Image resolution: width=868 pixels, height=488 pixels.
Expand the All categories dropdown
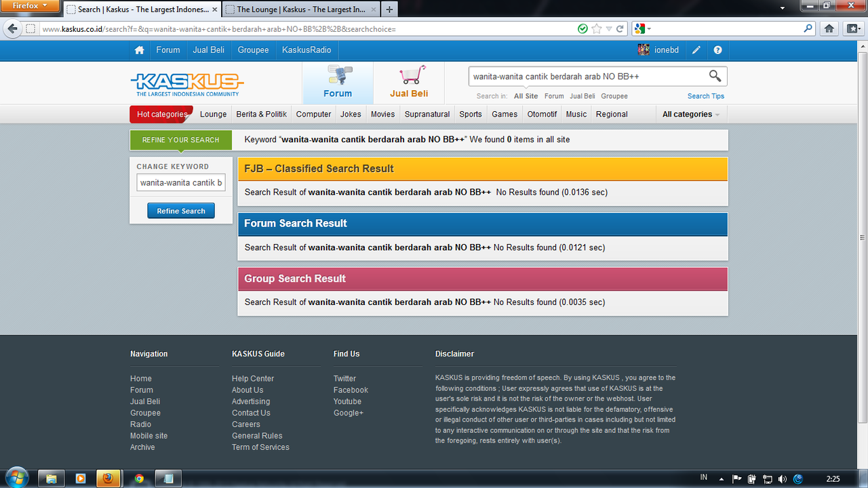point(691,115)
